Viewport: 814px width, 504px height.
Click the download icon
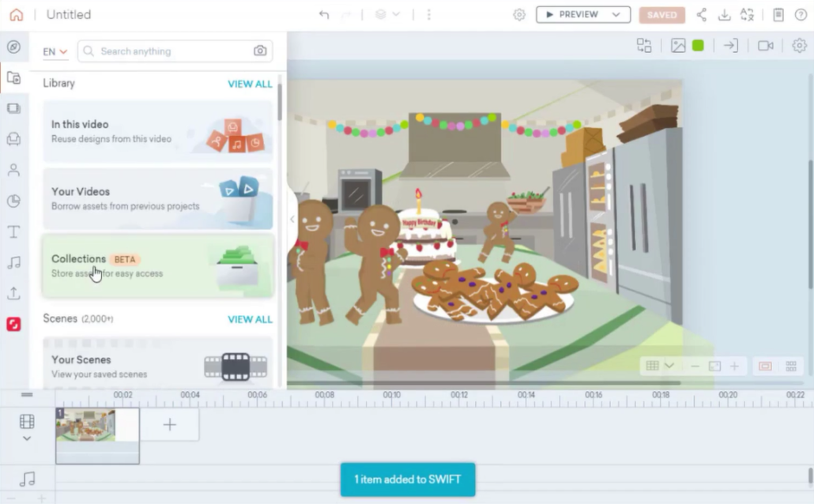[724, 15]
